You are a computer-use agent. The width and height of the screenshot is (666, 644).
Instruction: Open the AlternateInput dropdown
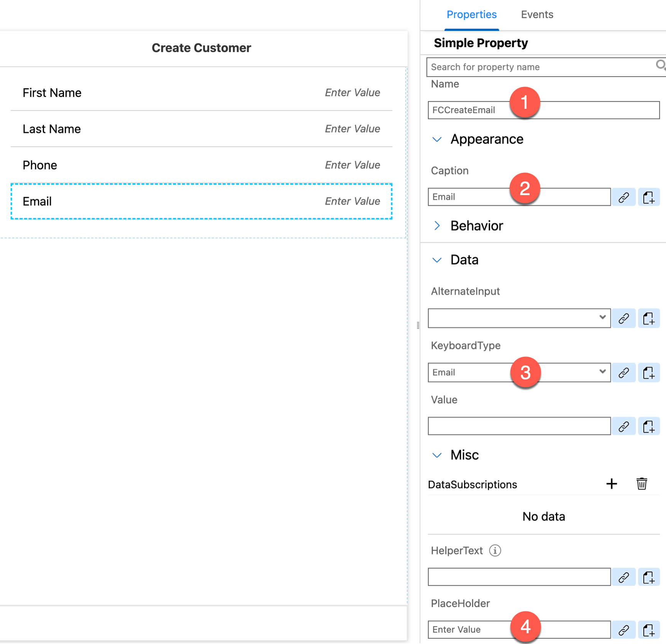click(519, 318)
